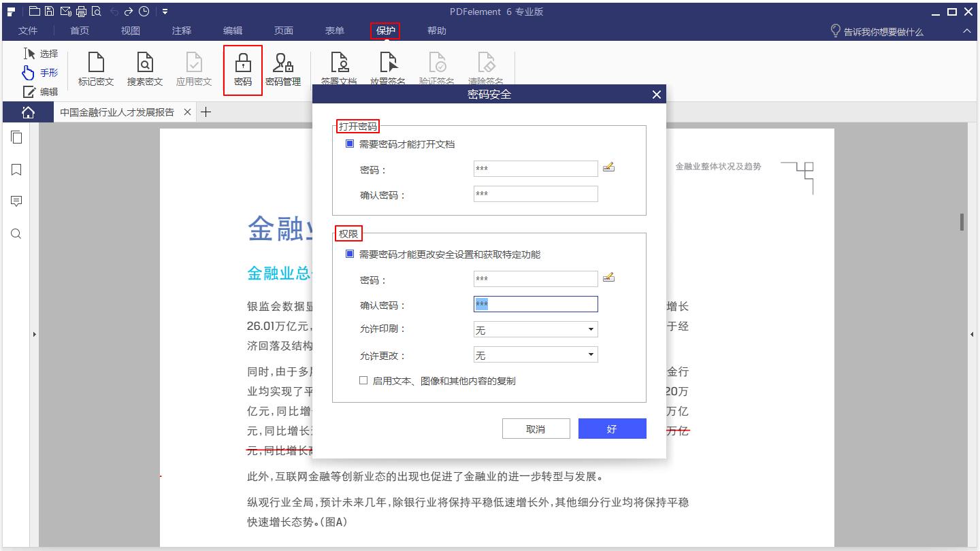This screenshot has width=980, height=551.
Task: Enable 启用文本、图像和其他内容的复制
Action: click(x=364, y=381)
